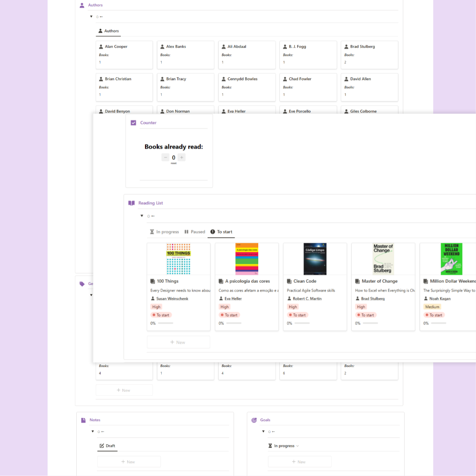Reset the books read counter
The width and height of the screenshot is (476, 476).
tap(174, 164)
